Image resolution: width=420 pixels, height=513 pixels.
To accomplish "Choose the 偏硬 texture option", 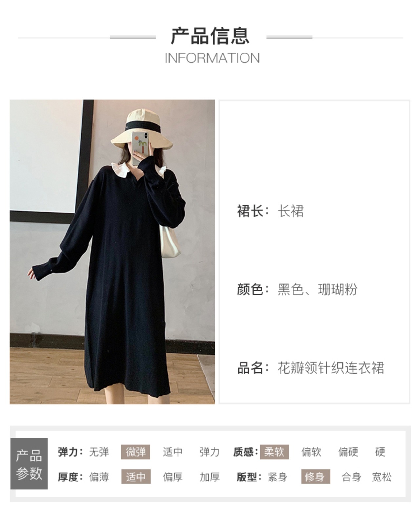I will coord(348,452).
